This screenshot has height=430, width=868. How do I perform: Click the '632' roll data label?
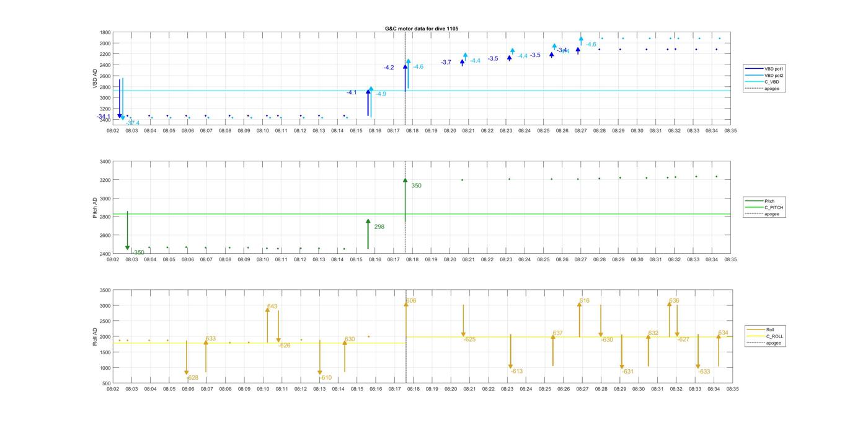pos(653,333)
